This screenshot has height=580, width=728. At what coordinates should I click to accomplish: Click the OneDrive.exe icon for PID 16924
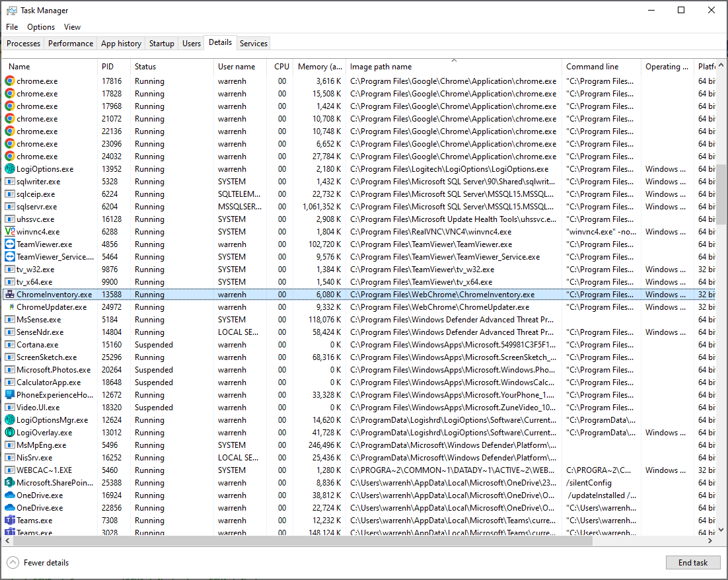10,495
